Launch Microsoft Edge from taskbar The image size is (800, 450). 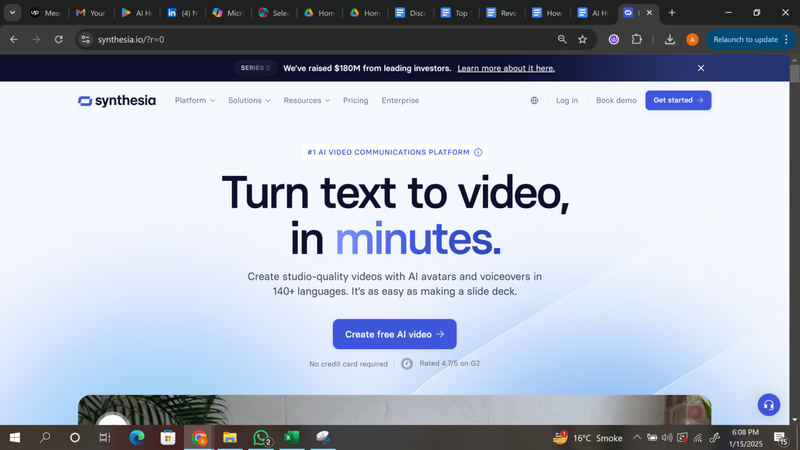(x=137, y=438)
